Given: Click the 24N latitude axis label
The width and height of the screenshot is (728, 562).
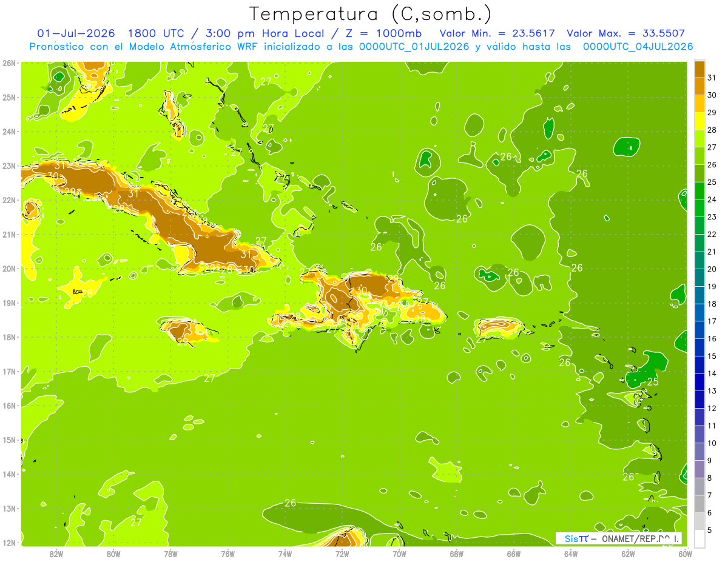Looking at the screenshot, I should coord(8,132).
